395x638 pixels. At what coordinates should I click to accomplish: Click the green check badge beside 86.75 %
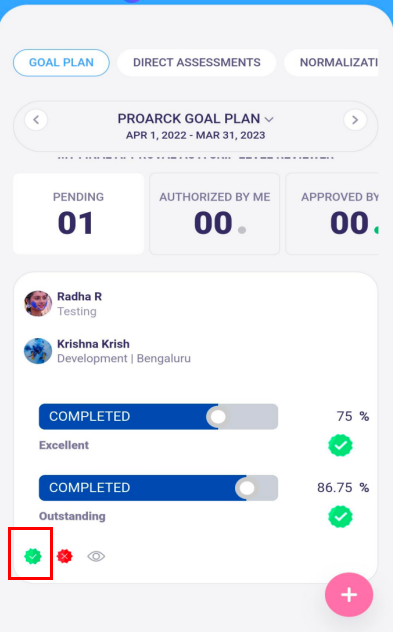(340, 516)
